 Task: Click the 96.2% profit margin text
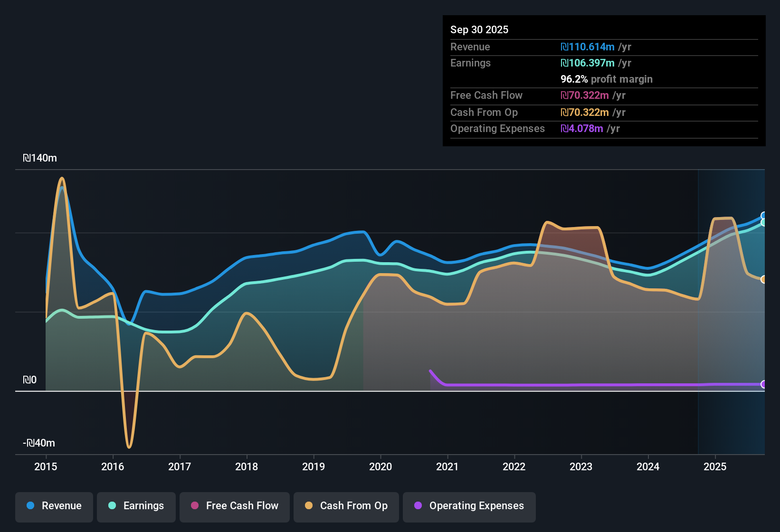[x=607, y=79]
